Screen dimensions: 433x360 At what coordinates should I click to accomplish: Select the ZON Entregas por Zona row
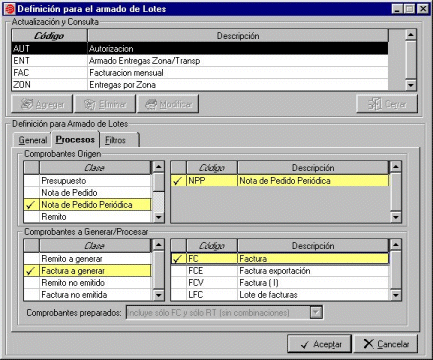click(200, 85)
